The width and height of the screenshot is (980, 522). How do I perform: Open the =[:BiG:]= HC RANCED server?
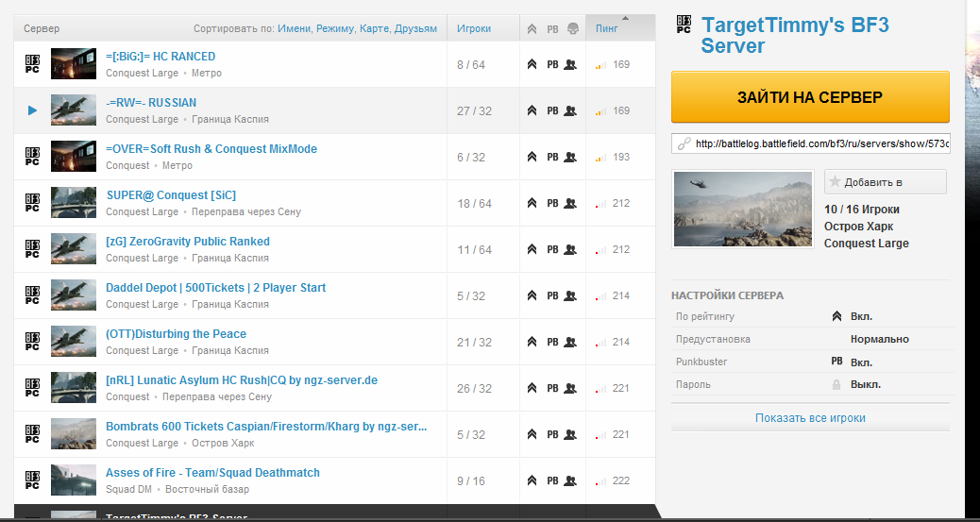[161, 57]
